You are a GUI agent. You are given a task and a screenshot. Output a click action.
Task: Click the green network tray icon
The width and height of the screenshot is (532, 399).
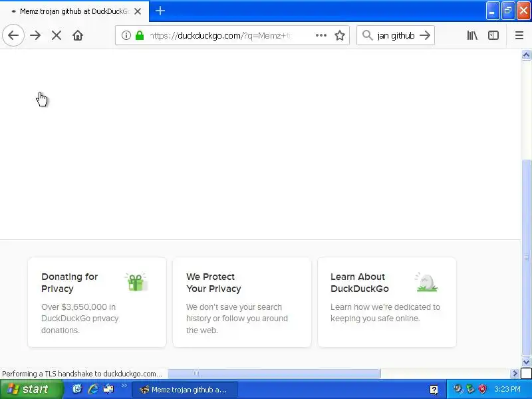[470, 389]
